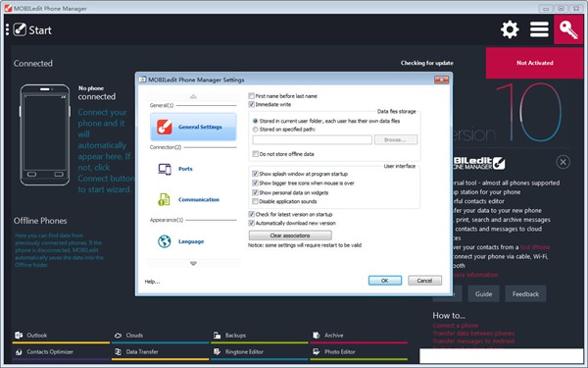Open the Data Transfer tile icon
Image resolution: width=588 pixels, height=368 pixels.
118,352
